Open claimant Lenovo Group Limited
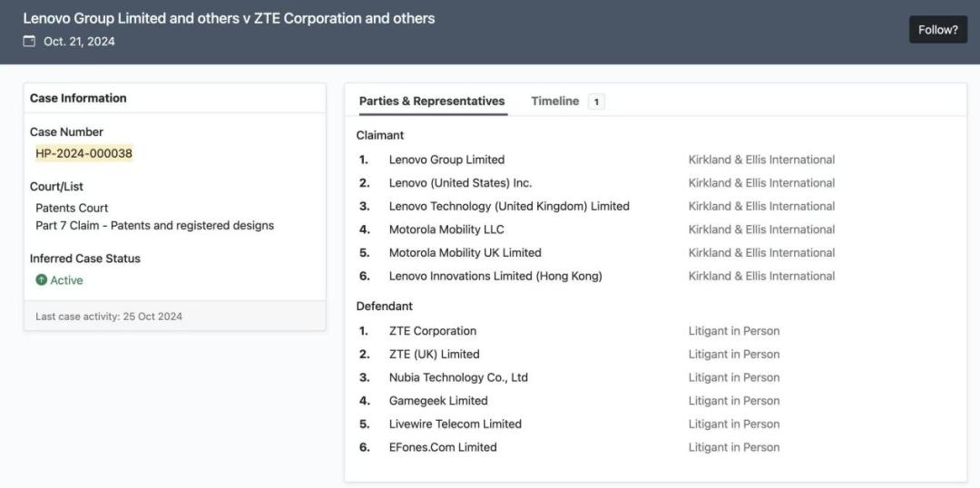The width and height of the screenshot is (980, 488). [x=446, y=160]
